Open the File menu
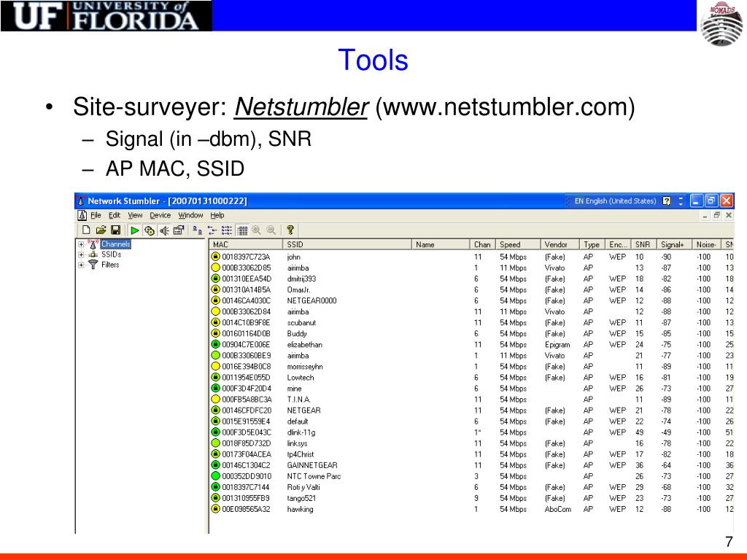 96,215
